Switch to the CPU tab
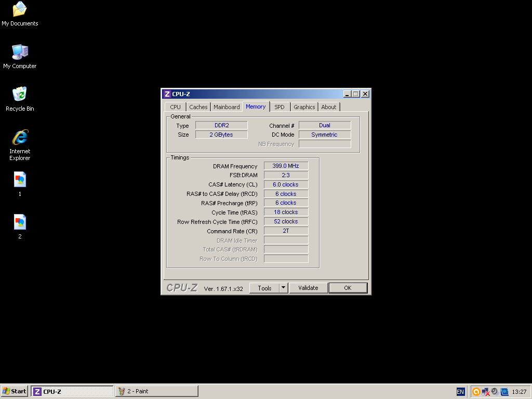 [175, 107]
